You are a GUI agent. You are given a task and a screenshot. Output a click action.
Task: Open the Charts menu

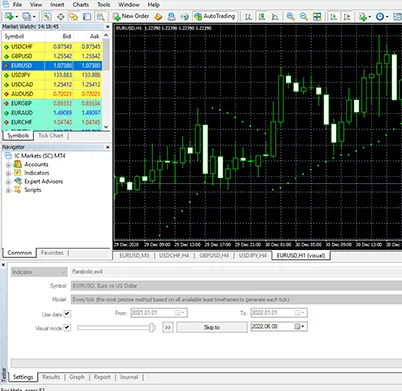click(81, 5)
